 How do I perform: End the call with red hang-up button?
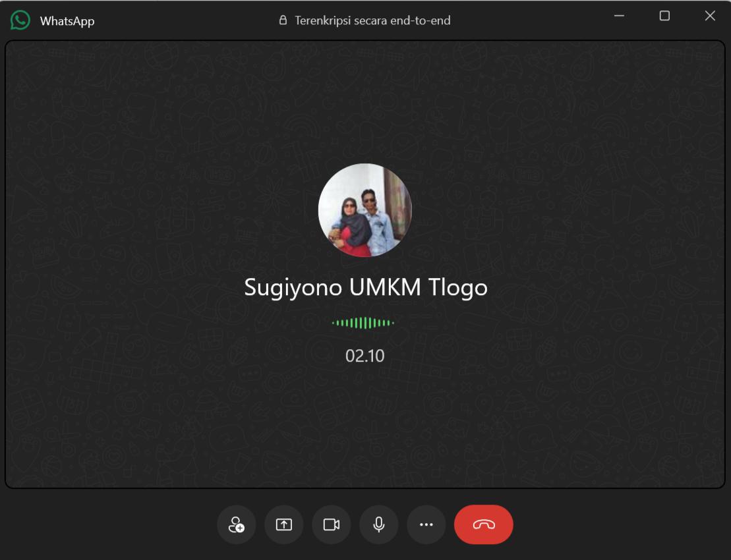[x=484, y=524]
